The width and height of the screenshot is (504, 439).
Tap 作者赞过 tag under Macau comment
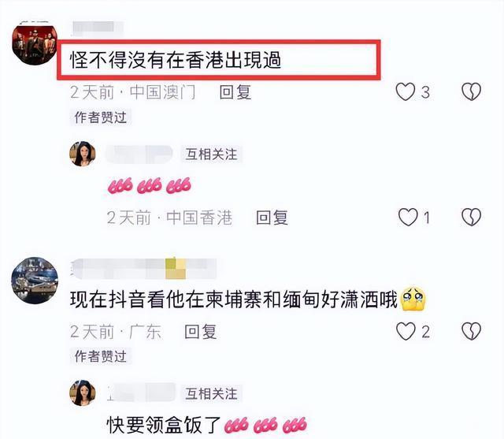point(101,117)
